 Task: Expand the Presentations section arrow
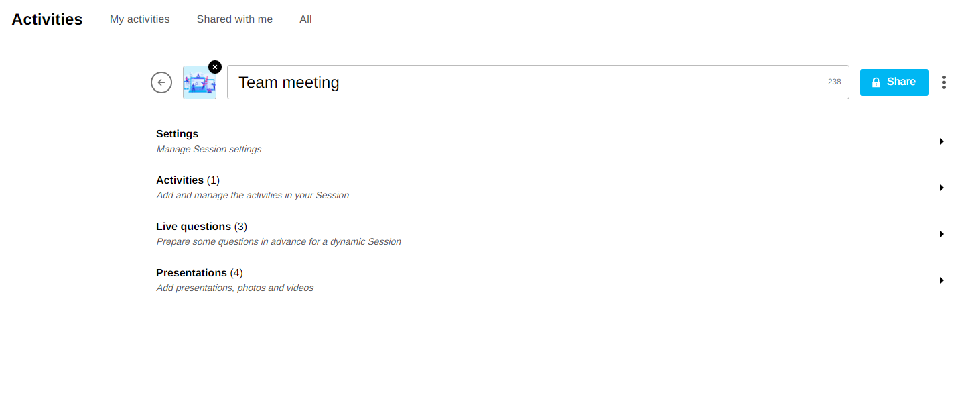click(x=941, y=280)
